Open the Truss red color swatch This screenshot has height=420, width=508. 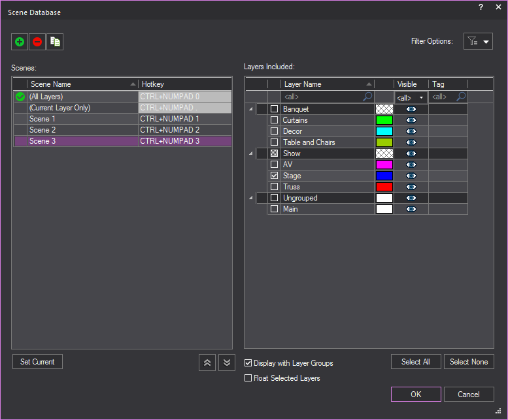384,187
